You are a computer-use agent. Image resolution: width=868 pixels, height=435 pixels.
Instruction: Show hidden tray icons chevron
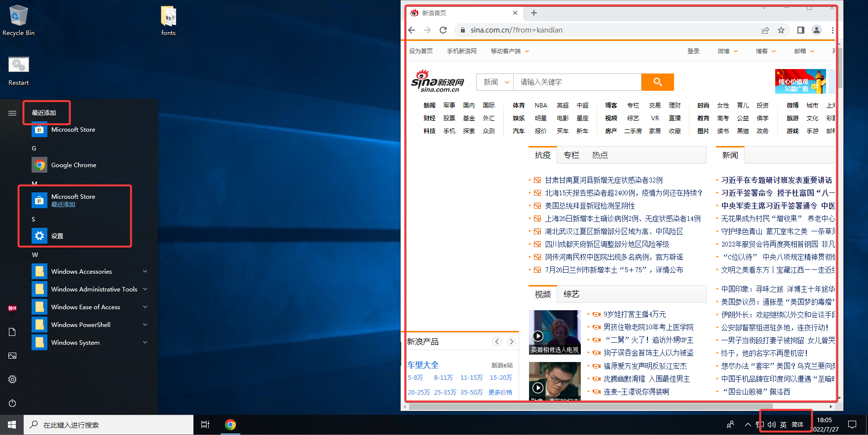(748, 425)
